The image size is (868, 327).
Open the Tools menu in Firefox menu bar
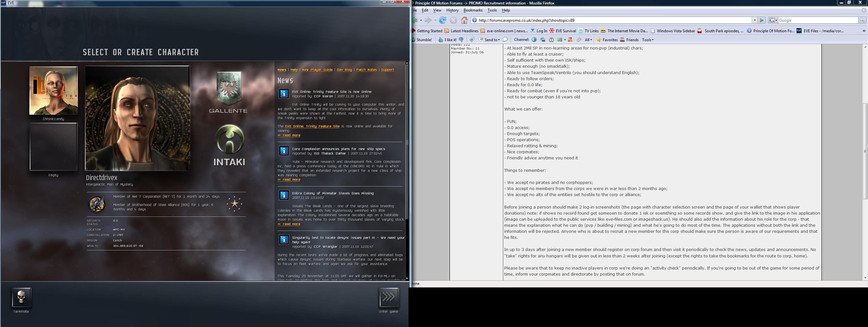coord(492,10)
